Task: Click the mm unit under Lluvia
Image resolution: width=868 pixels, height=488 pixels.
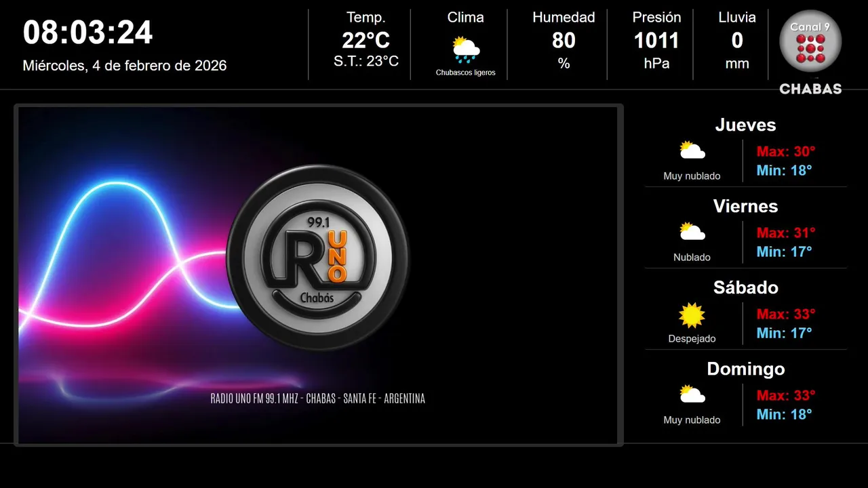Action: click(737, 64)
